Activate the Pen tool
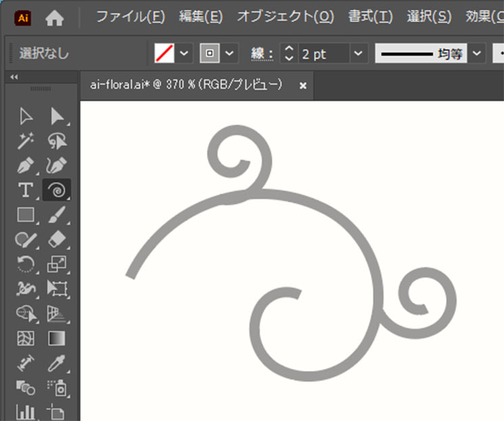This screenshot has height=421, width=504. 26,165
